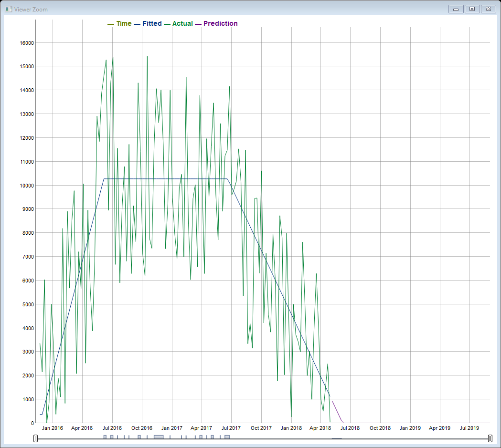Click the 9000 y-axis label
The image size is (501, 448).
(x=28, y=209)
